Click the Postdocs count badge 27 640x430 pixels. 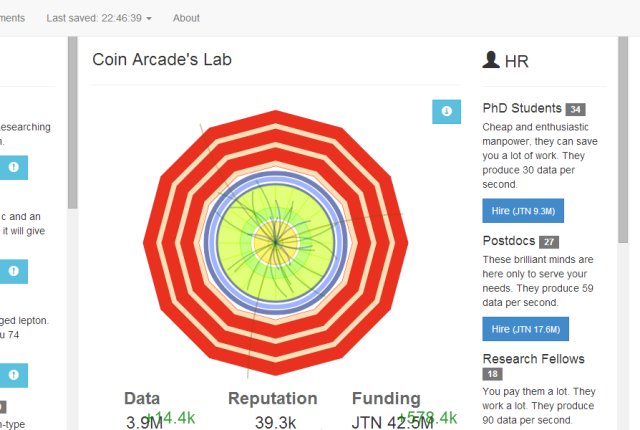coord(549,242)
